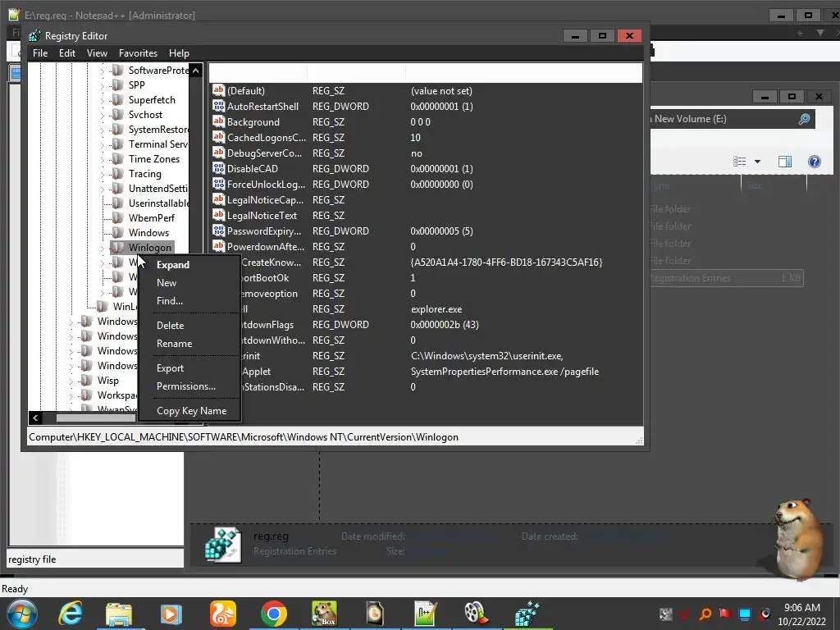The width and height of the screenshot is (840, 630).
Task: Open Windows Explorer folder taskbar icon
Action: pos(119,614)
